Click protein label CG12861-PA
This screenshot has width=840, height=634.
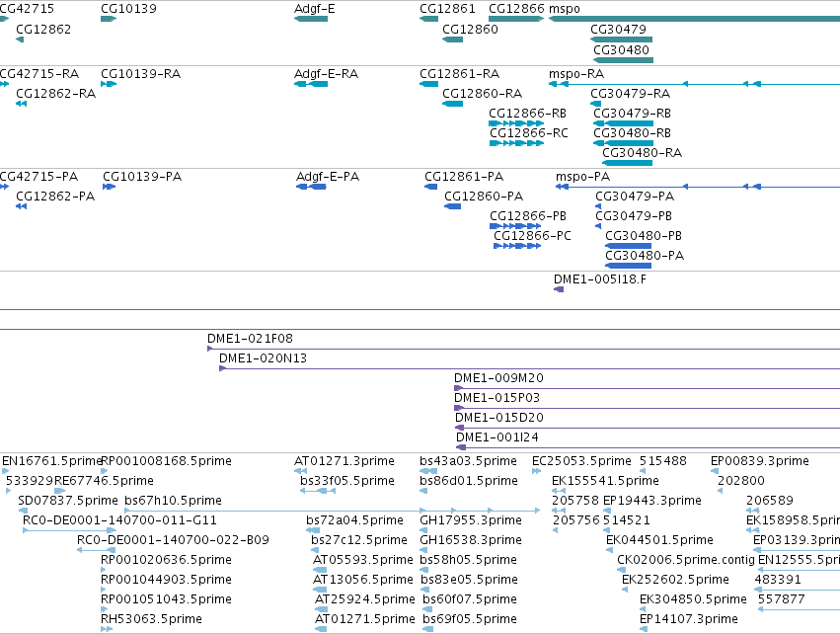point(464,177)
